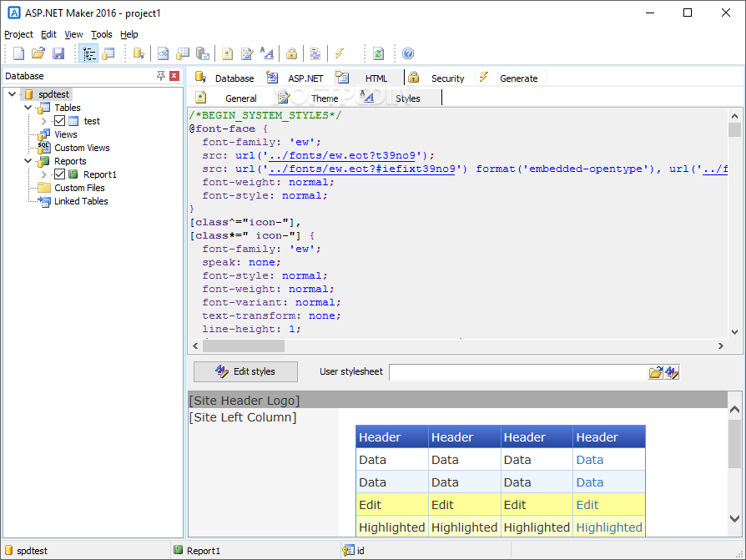The image size is (746, 560).
Task: Click the lightning Generate icon in the top toolbar
Action: click(x=340, y=53)
